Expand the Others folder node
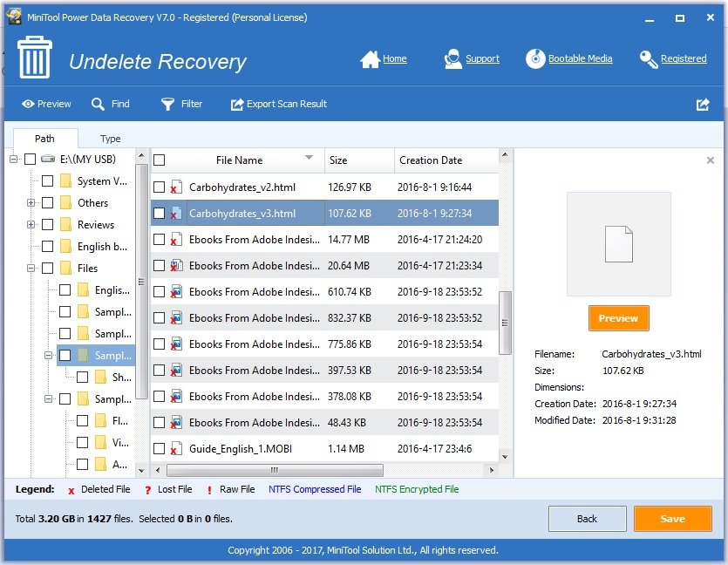This screenshot has height=565, width=728. pyautogui.click(x=31, y=203)
